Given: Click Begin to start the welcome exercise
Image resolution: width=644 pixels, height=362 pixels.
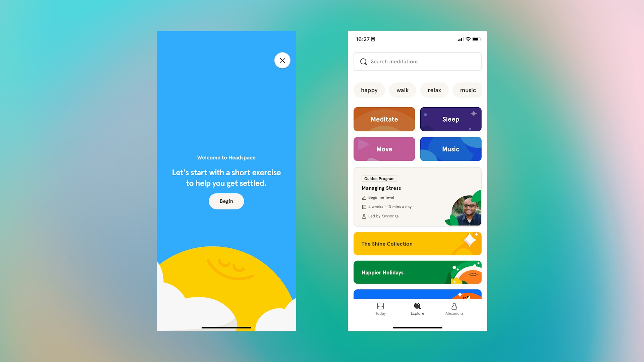Looking at the screenshot, I should (x=226, y=201).
